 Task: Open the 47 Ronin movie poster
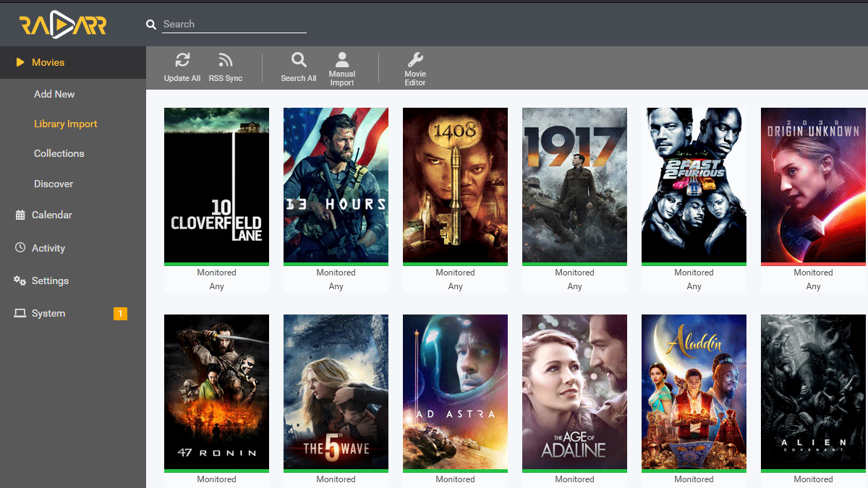pyautogui.click(x=216, y=392)
